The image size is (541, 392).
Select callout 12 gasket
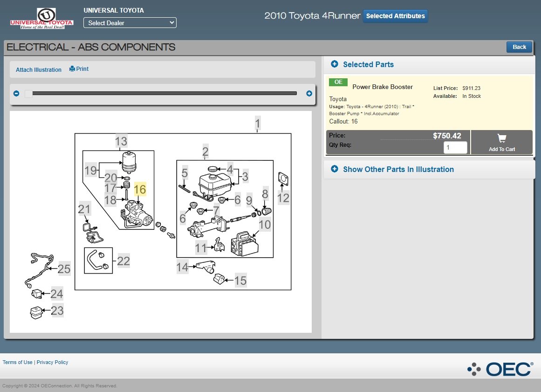pos(283,198)
